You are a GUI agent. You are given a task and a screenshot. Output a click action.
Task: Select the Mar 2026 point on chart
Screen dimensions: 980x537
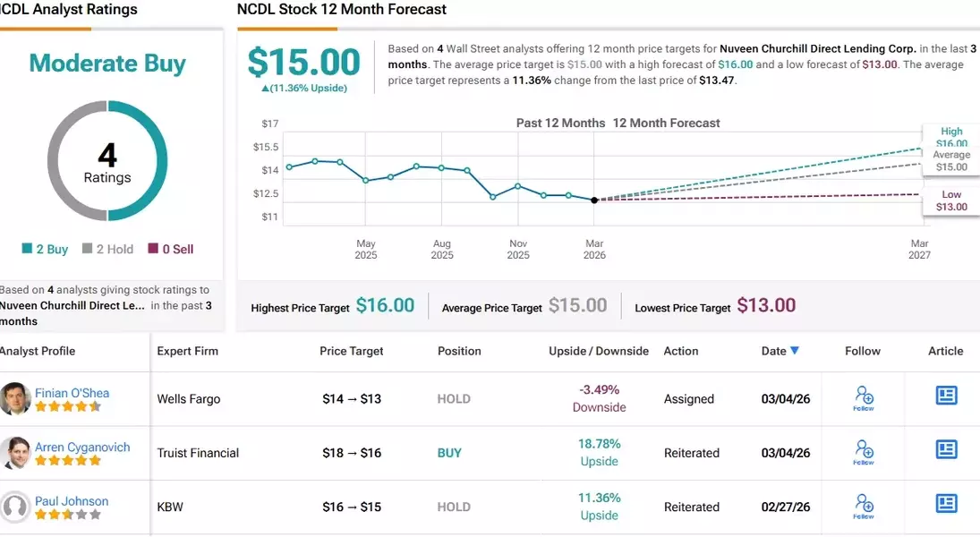pos(594,200)
